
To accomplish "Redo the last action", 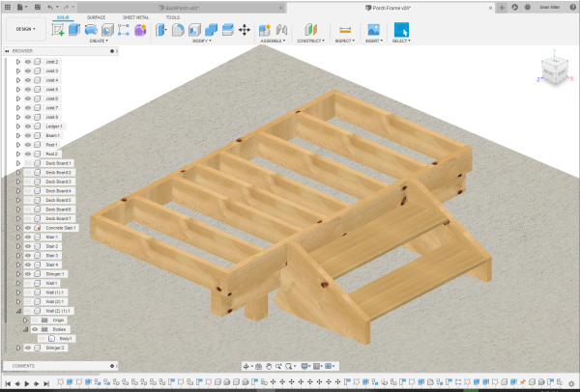I will [x=66, y=7].
